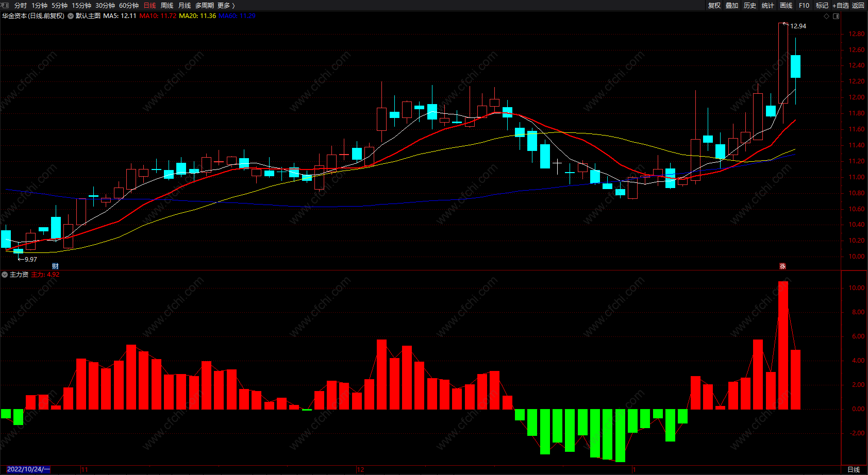The image size is (868, 475).
Task: Switch to the 周线 weekly tab
Action: tap(167, 5)
